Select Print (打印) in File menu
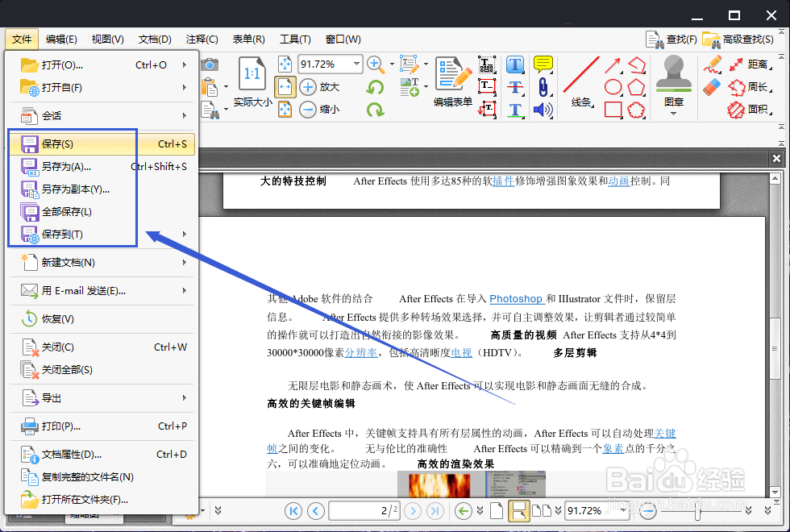 [x=102, y=426]
